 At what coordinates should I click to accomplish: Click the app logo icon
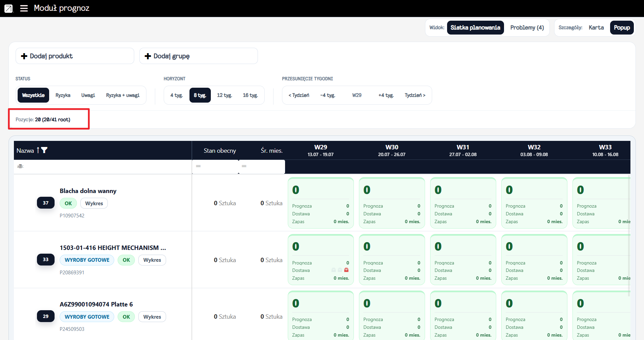tap(8, 8)
